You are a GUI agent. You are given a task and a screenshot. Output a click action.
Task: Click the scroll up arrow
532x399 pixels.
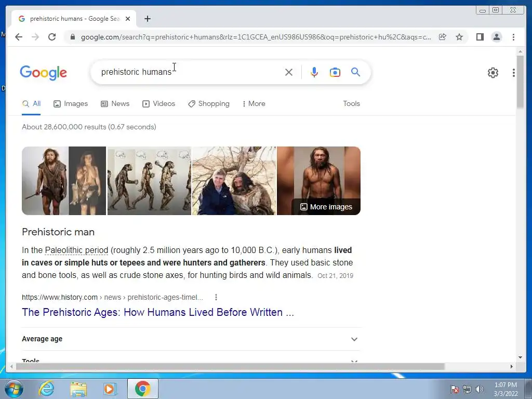click(x=520, y=51)
